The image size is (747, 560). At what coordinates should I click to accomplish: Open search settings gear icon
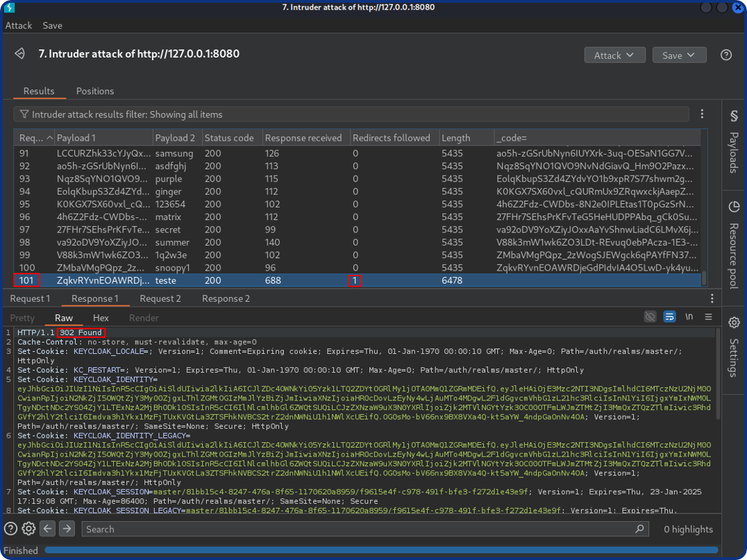[x=28, y=529]
